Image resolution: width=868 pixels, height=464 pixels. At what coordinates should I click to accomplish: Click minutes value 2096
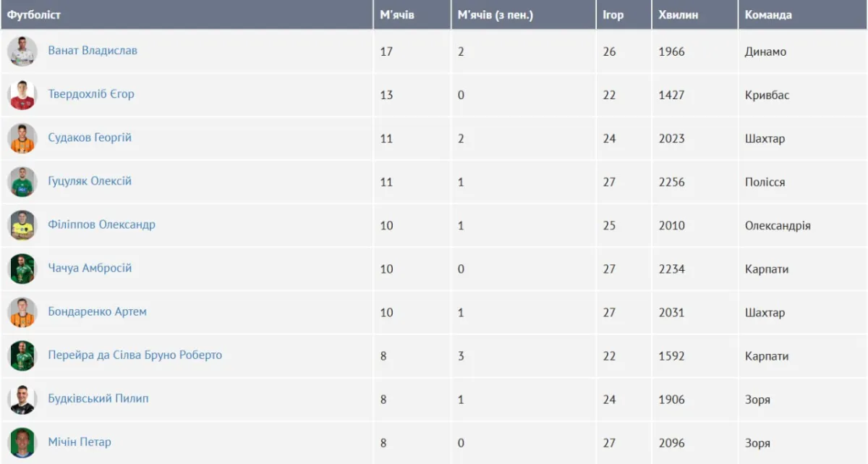[671, 443]
